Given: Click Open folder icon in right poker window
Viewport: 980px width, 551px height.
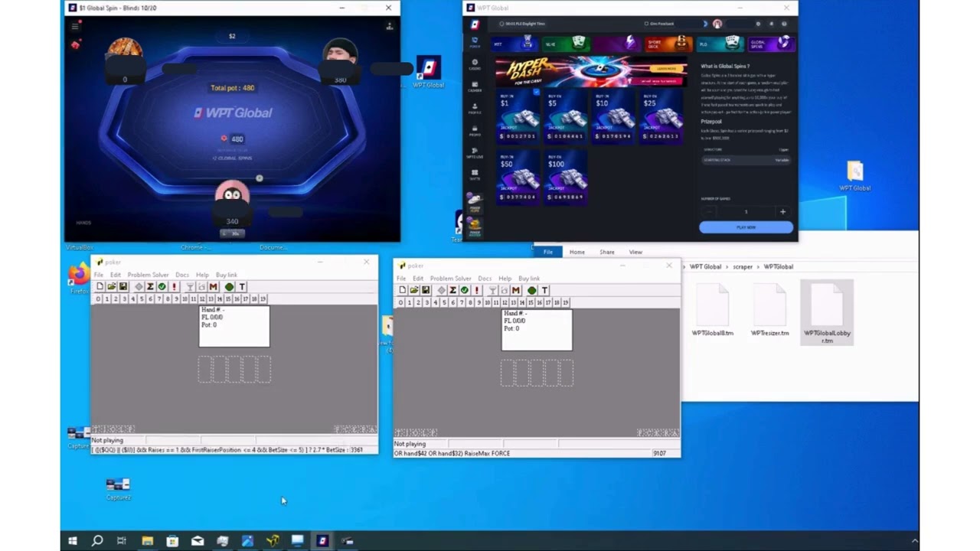Looking at the screenshot, I should pyautogui.click(x=413, y=291).
